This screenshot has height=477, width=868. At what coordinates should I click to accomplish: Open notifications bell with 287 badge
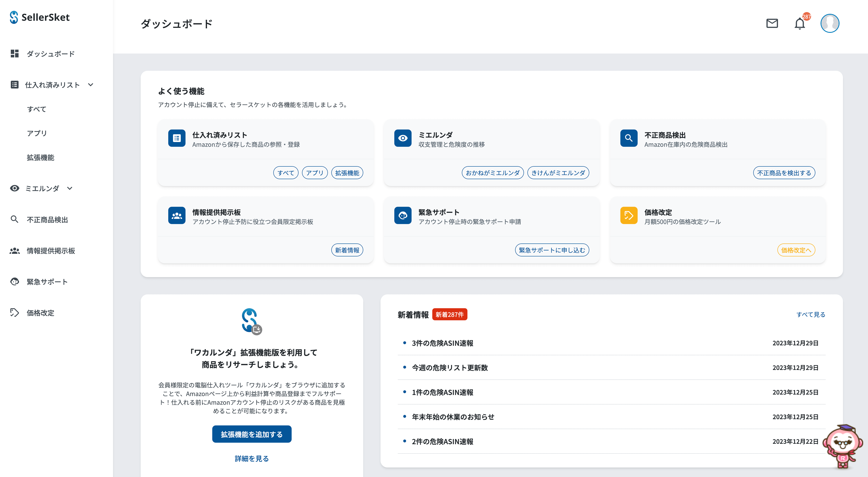click(800, 24)
